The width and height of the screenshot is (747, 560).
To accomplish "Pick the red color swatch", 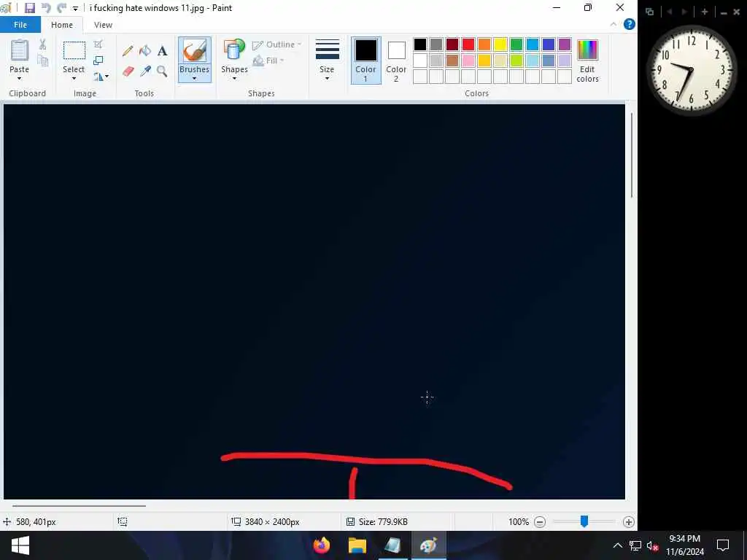I will (468, 44).
